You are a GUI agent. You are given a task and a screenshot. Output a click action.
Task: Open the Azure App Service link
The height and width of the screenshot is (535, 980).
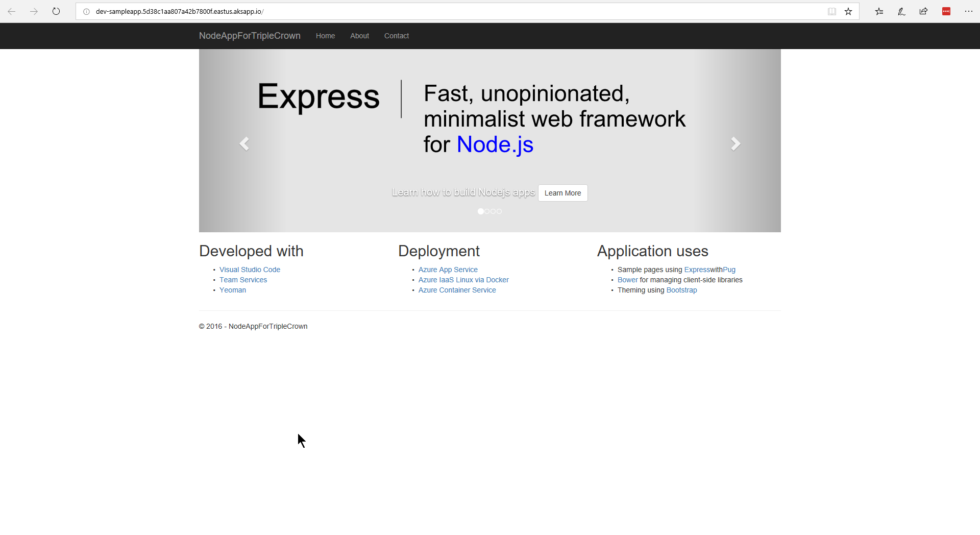[x=448, y=270]
